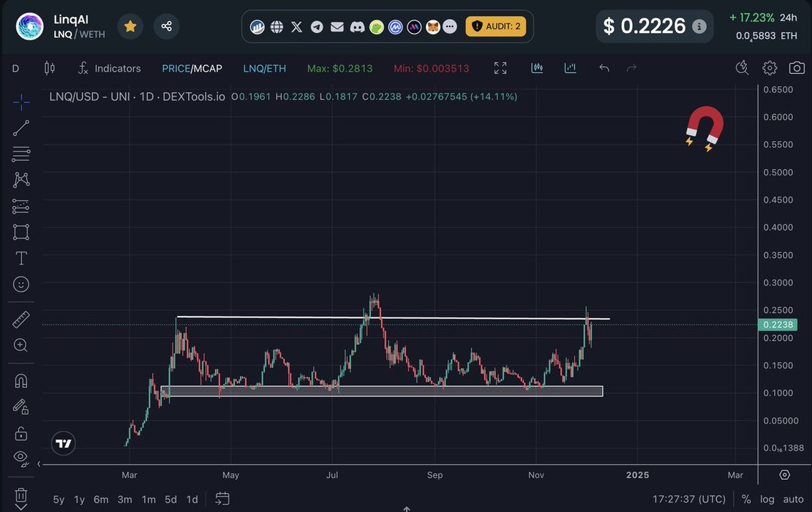The width and height of the screenshot is (812, 512).
Task: Enter fullscreen chart mode
Action: click(x=500, y=68)
